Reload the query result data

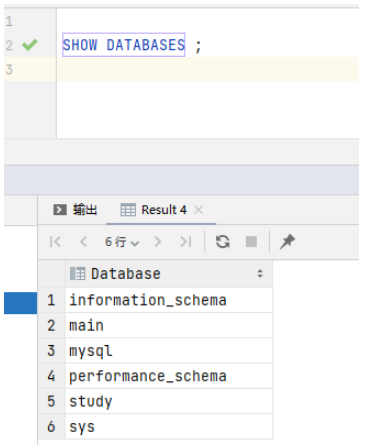(x=223, y=242)
